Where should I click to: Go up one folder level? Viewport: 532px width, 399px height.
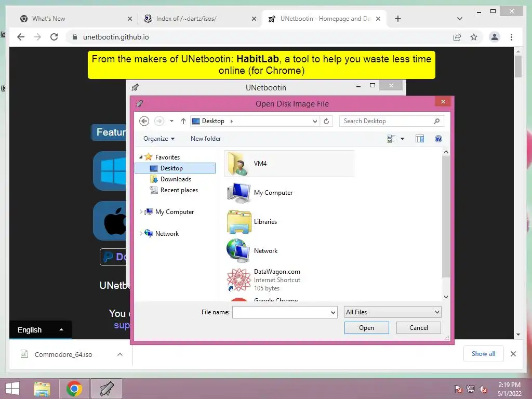click(183, 121)
